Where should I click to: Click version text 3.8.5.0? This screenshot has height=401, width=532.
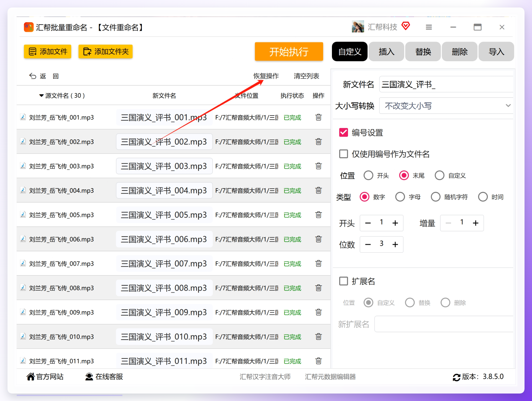coord(493,377)
